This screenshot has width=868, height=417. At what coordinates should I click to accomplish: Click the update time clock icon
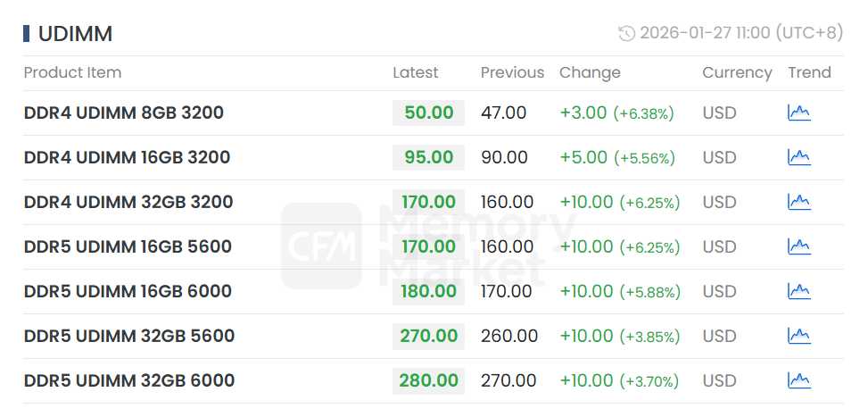(626, 33)
